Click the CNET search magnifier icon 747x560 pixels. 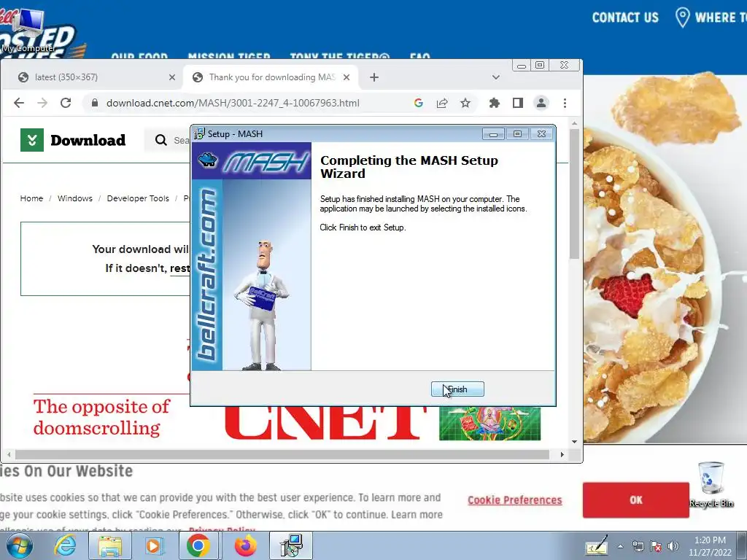(161, 140)
